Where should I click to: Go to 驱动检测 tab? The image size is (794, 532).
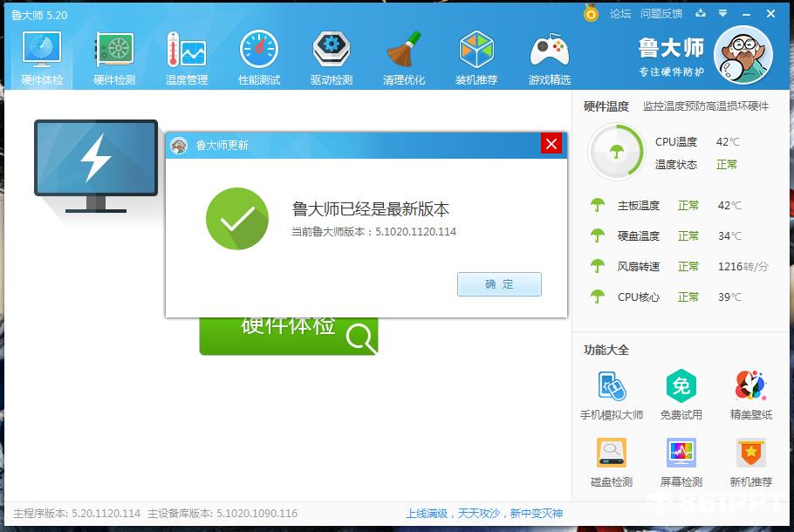point(332,58)
